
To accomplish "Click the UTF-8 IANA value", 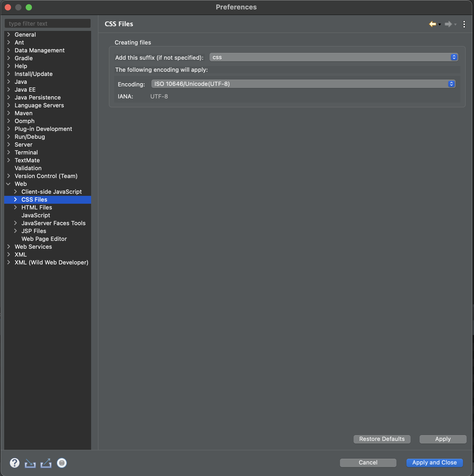I will tap(159, 96).
